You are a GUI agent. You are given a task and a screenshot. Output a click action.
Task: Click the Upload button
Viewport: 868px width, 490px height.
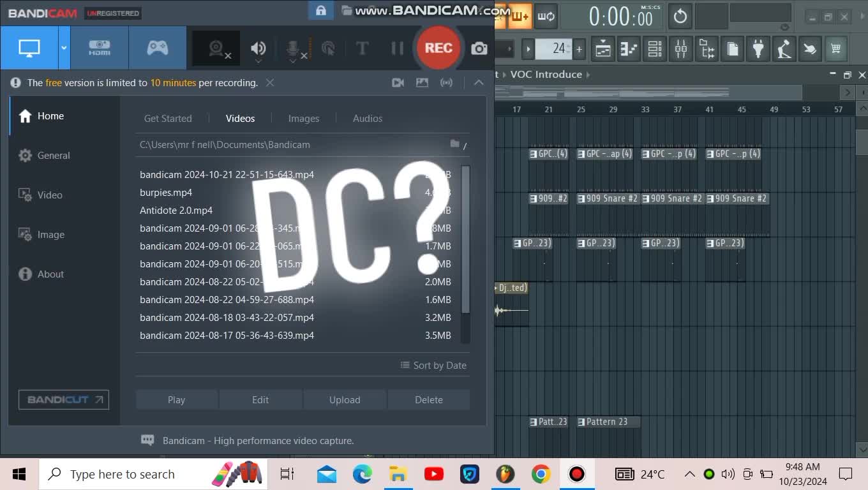tap(345, 400)
